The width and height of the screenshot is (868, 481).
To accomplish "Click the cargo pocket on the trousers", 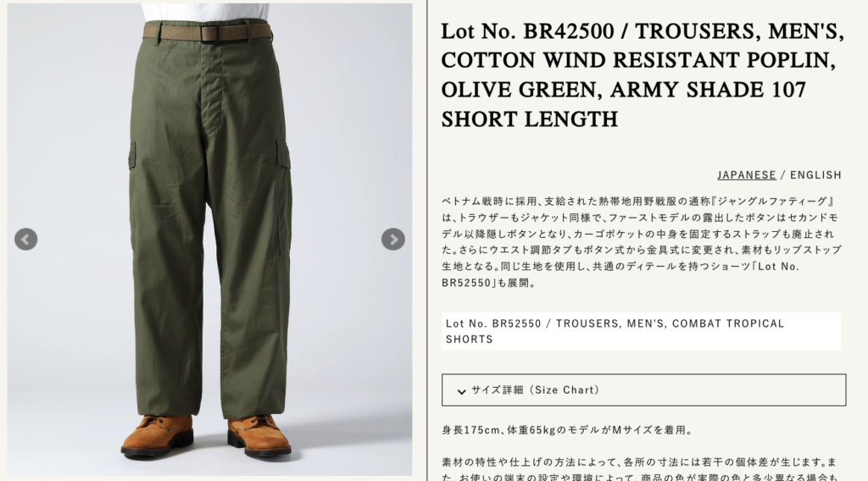I will (x=283, y=156).
